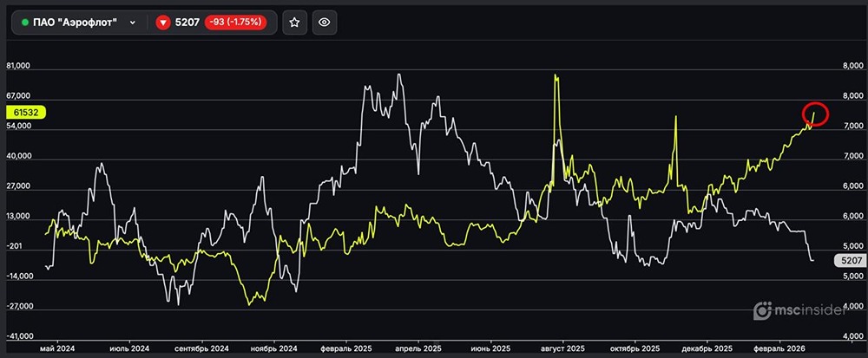Image resolution: width=868 pixels, height=358 pixels.
Task: Select the май 2024 date label
Action: pos(57,349)
